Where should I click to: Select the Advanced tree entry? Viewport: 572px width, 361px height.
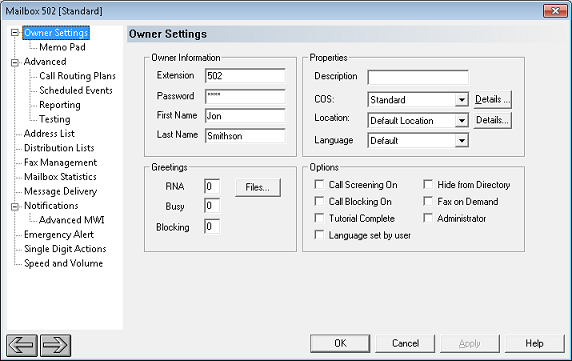[45, 62]
